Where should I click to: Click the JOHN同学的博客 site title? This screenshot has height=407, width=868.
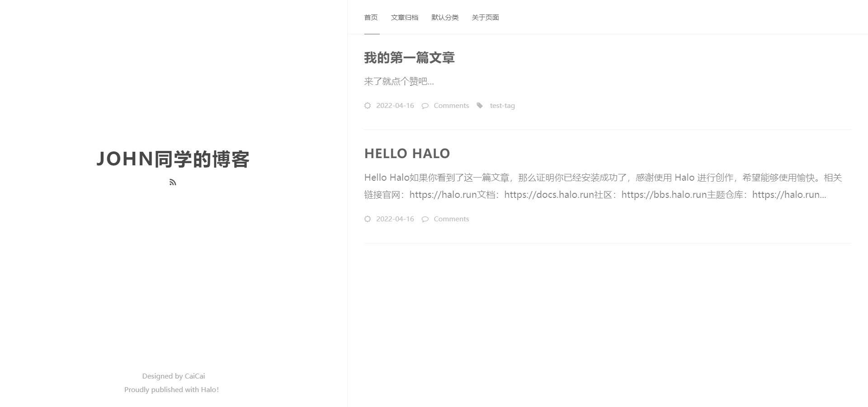173,159
